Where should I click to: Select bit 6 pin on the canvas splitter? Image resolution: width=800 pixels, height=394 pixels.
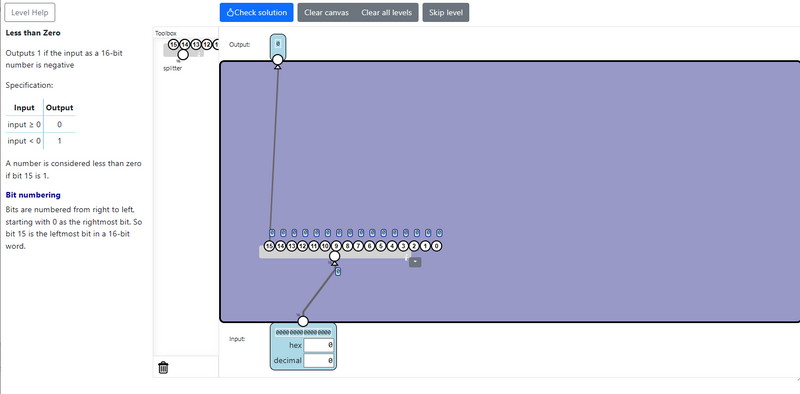(x=370, y=246)
